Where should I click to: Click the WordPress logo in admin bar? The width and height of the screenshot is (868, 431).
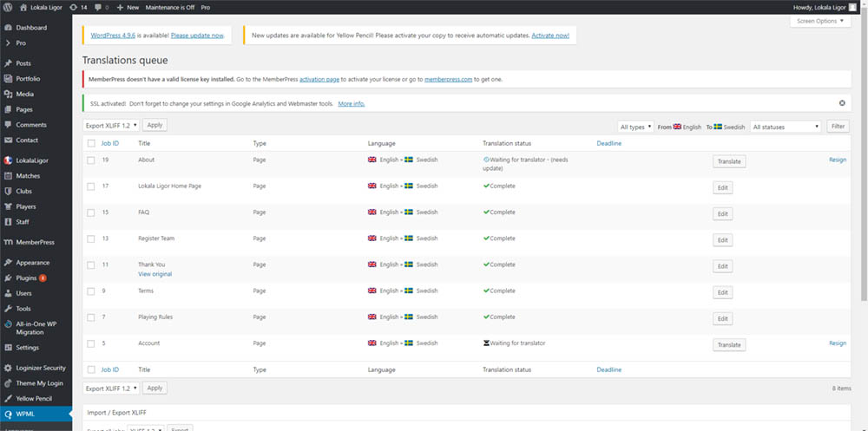[x=9, y=8]
